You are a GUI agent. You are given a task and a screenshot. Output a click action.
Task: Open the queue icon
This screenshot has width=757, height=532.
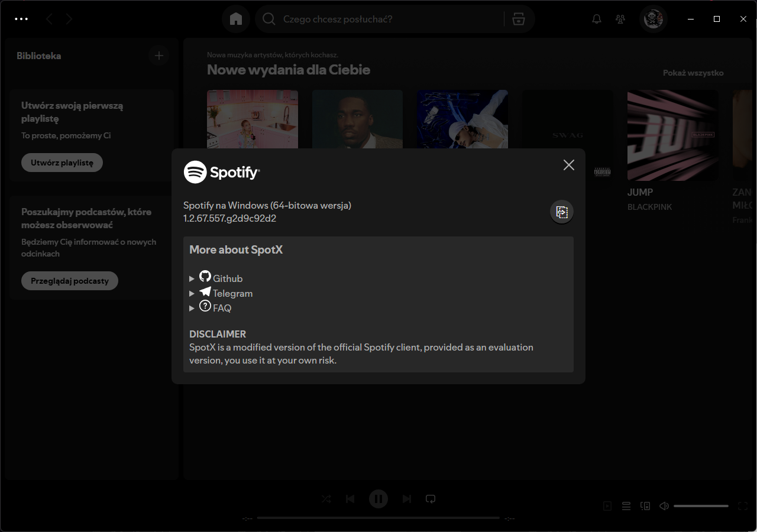click(x=626, y=506)
